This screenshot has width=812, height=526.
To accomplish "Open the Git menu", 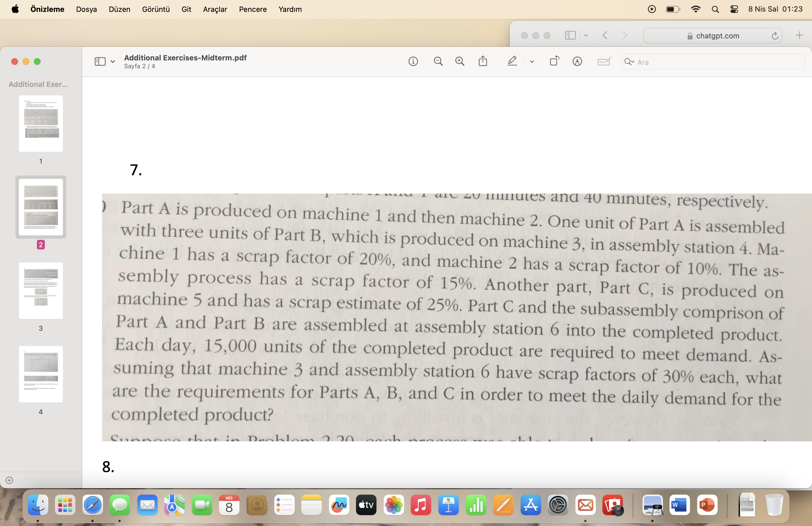I will tap(186, 9).
